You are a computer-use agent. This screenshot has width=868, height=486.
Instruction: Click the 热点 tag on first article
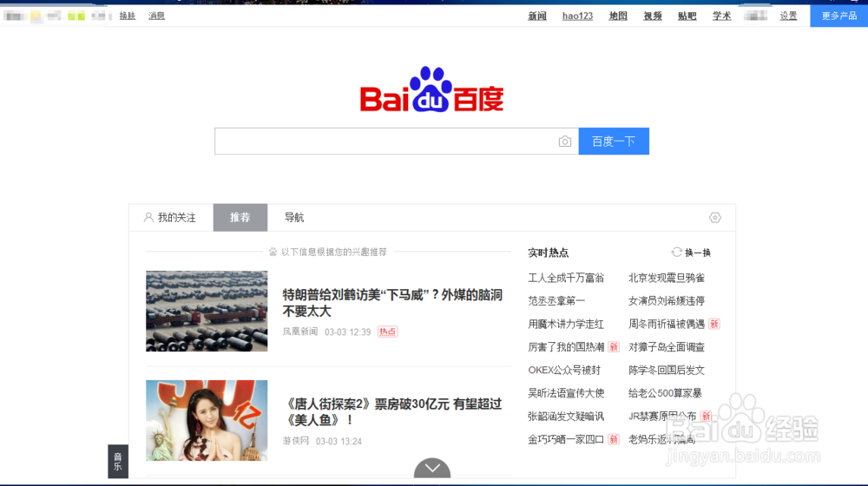point(387,332)
